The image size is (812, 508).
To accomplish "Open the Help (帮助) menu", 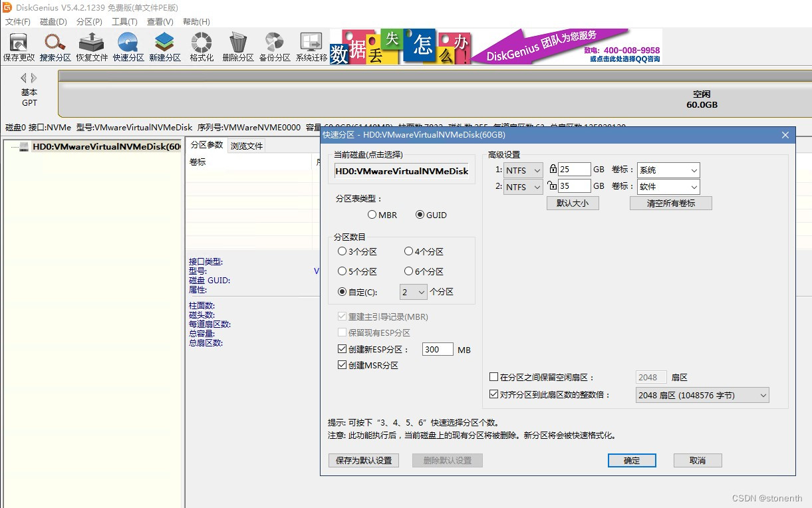I will tap(196, 22).
